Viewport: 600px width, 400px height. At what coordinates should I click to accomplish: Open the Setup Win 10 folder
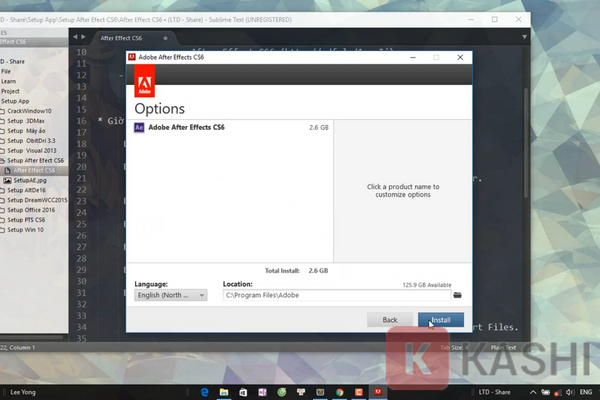point(28,230)
